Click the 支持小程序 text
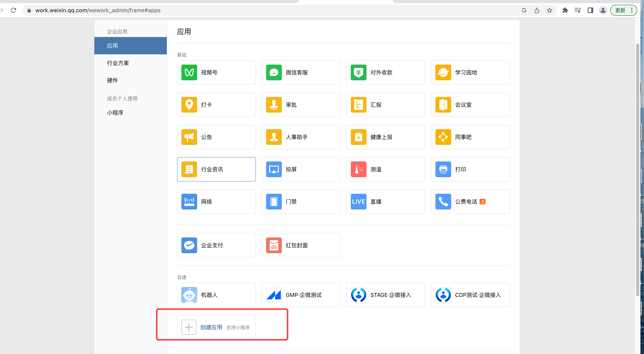The image size is (644, 354). pos(238,327)
